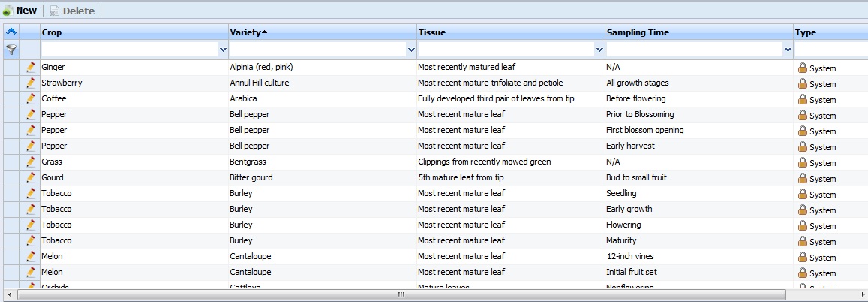Select the Alpinia (red, pink) variety cell
The width and height of the screenshot is (868, 302).
coord(322,67)
